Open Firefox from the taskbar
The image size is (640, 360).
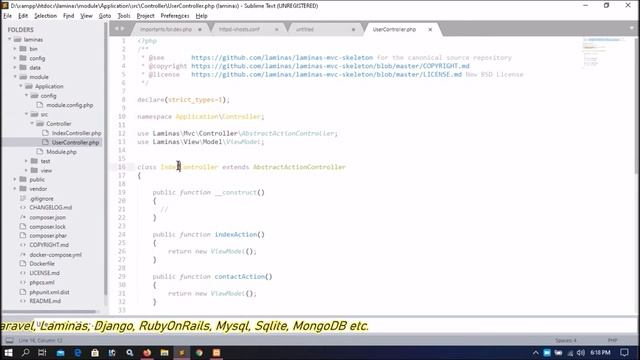point(147,353)
